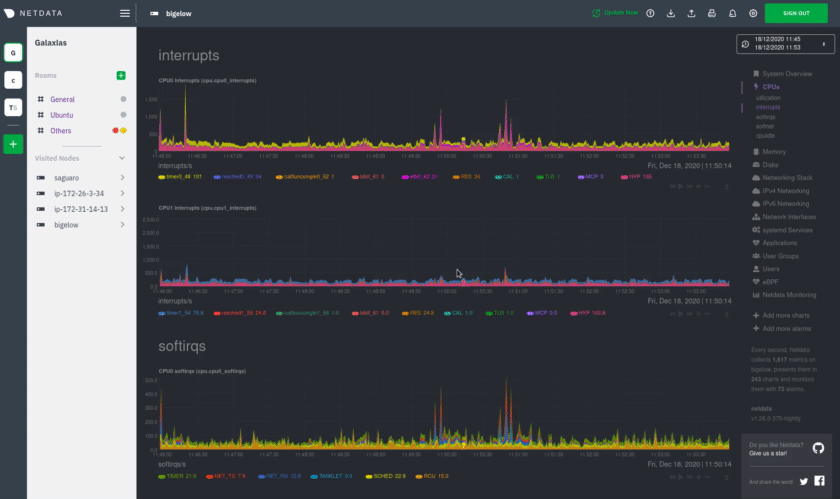The image size is (840, 499).
Task: Toggle RES dimension in CPU1 interrupts legend
Action: tap(417, 313)
